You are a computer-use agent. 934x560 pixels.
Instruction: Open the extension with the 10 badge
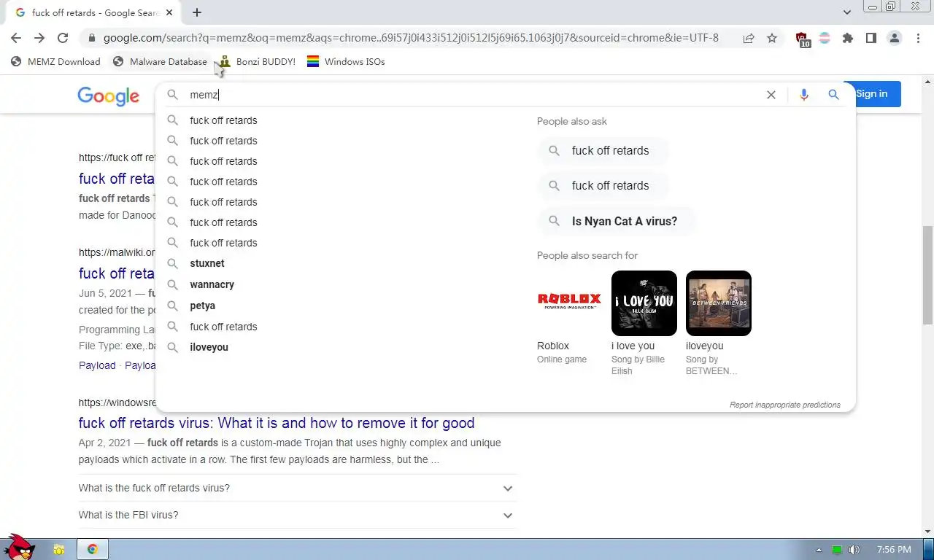(802, 39)
